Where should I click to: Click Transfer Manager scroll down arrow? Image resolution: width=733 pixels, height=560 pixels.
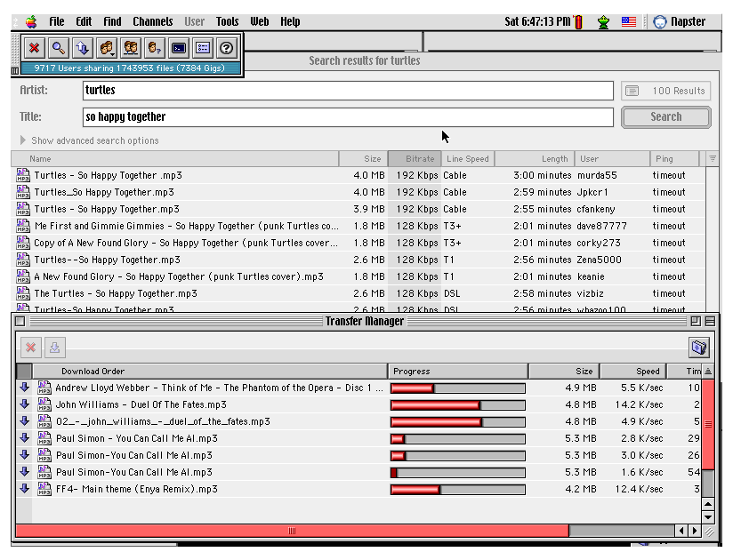coord(708,517)
